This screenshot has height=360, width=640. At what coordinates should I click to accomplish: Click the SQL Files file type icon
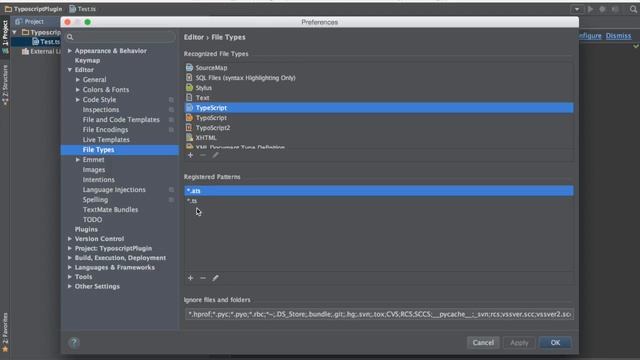(189, 78)
